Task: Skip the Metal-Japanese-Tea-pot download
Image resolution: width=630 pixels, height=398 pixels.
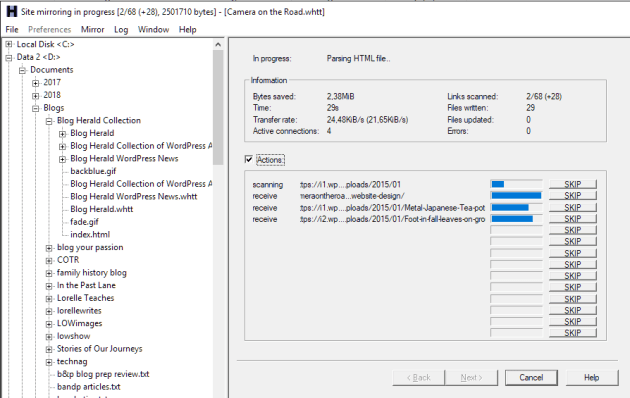Action: tap(573, 207)
